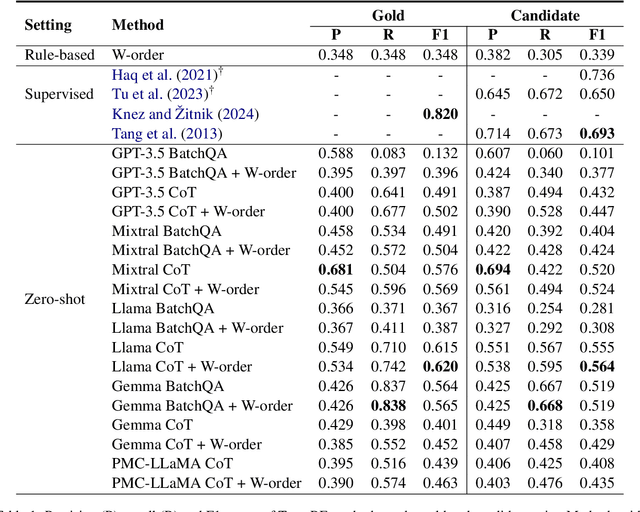Select the 'Gold' column group header
The width and height of the screenshot is (640, 512).
click(388, 16)
